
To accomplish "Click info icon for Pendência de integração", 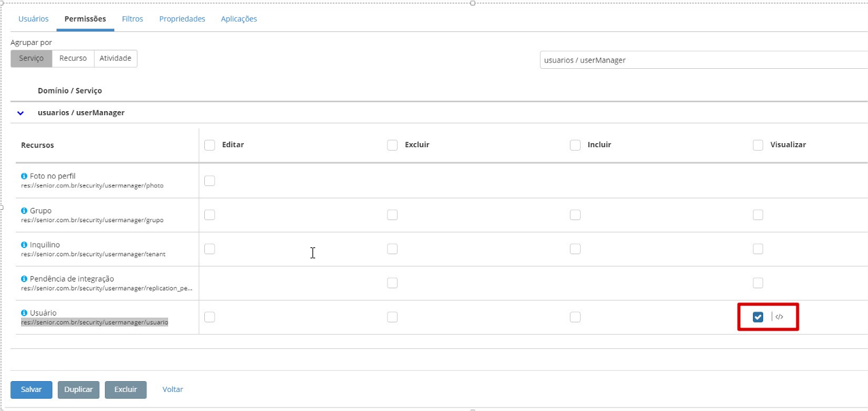I will [25, 279].
